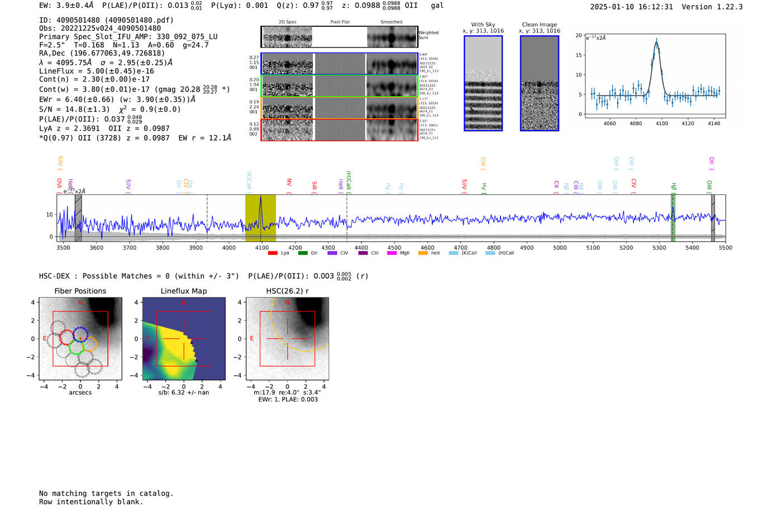Open the weighted sum 2D spectrum strip
The height and width of the screenshot is (532, 782).
click(x=339, y=37)
